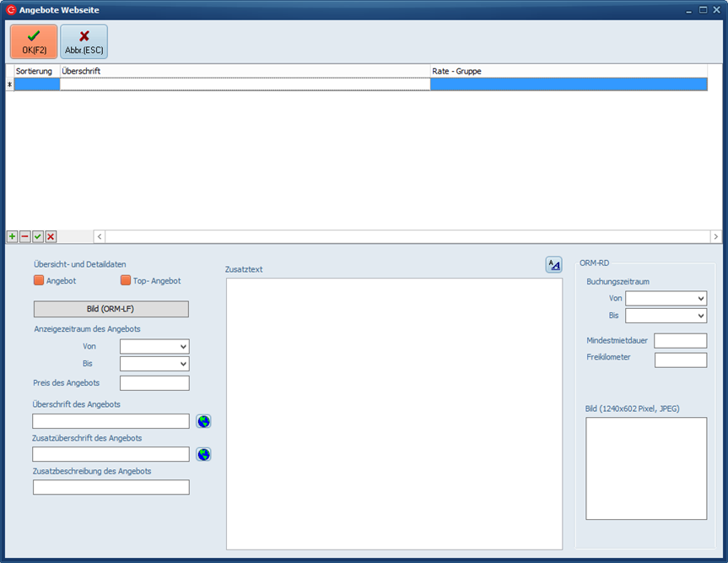This screenshot has height=563, width=728.
Task: Open the text formatting icon above Zusatztext
Action: [x=553, y=265]
